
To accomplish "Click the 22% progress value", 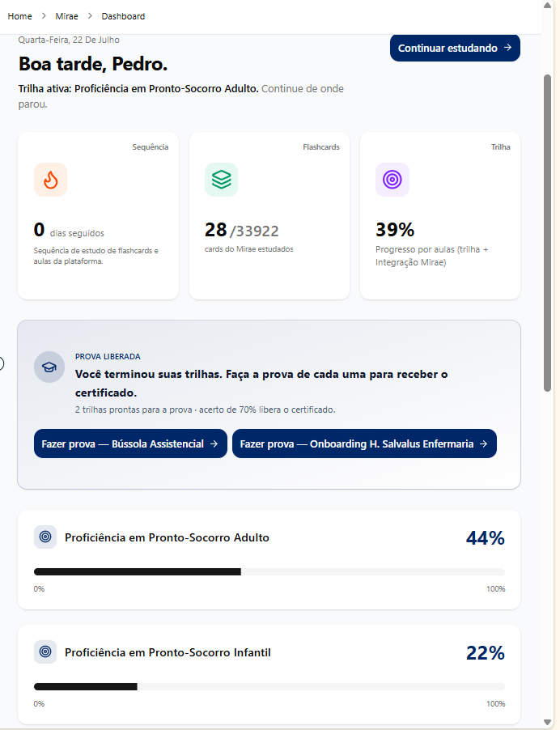I will click(x=485, y=653).
